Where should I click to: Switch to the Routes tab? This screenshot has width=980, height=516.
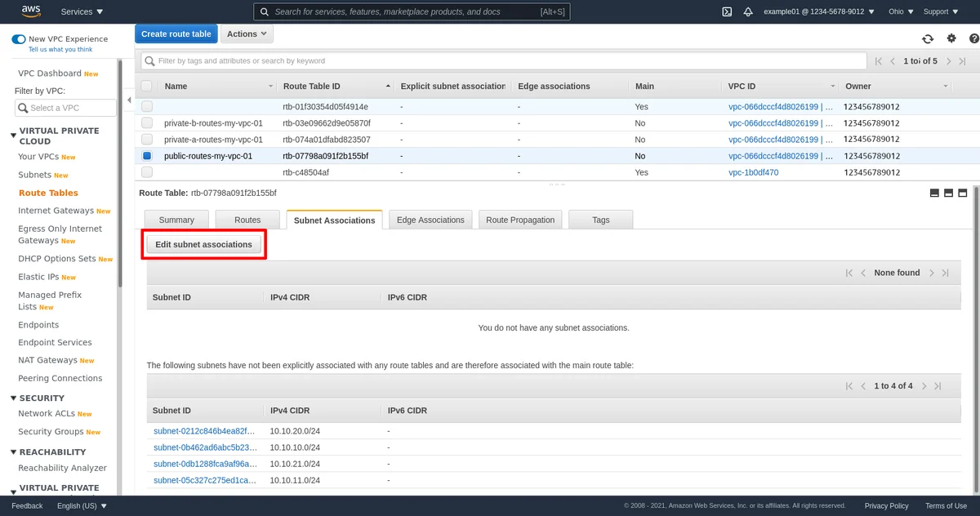(247, 220)
